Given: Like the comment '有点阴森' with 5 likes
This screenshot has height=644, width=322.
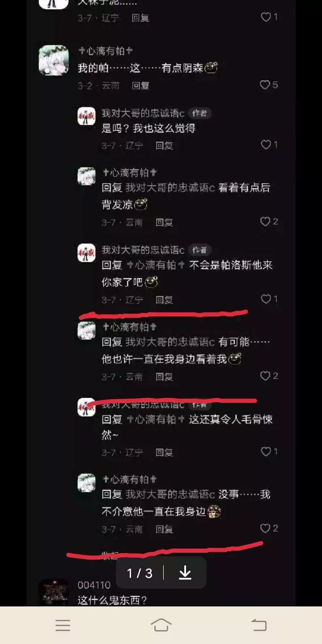Looking at the screenshot, I should [x=266, y=85].
